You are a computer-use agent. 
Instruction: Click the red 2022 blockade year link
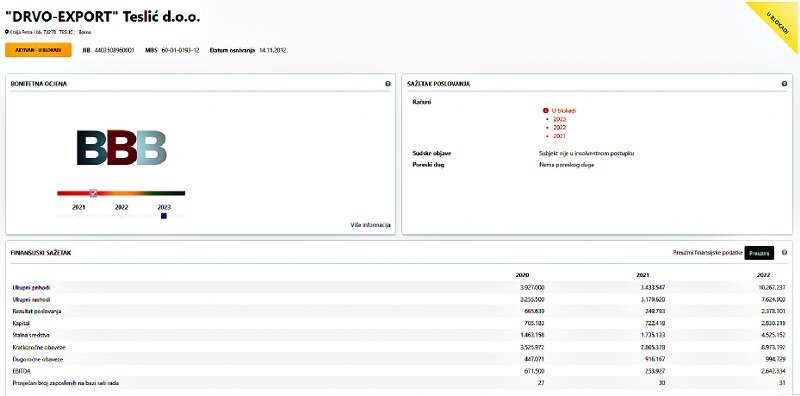[559, 128]
